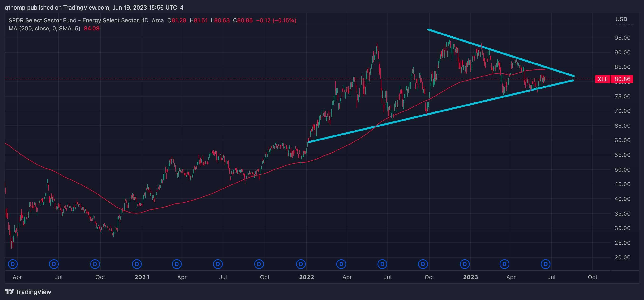The image size is (644, 300).
Task: Click the dividend marker near April 2022
Action: pyautogui.click(x=341, y=264)
